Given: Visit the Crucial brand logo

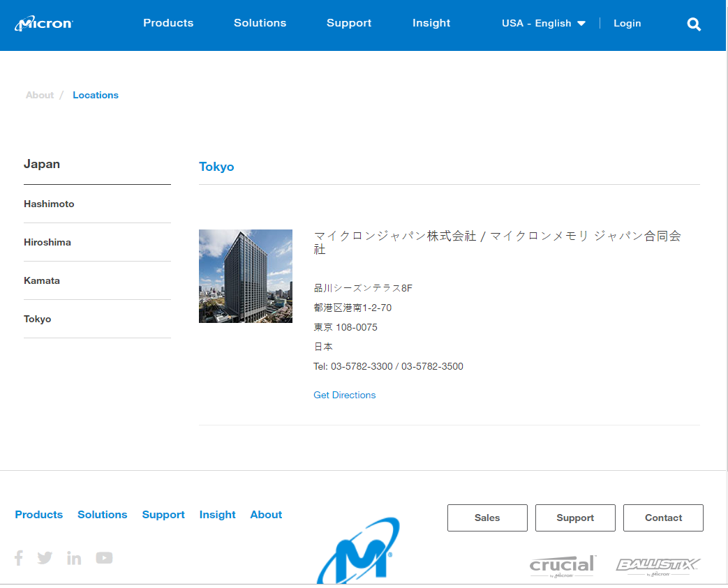Looking at the screenshot, I should pyautogui.click(x=563, y=566).
